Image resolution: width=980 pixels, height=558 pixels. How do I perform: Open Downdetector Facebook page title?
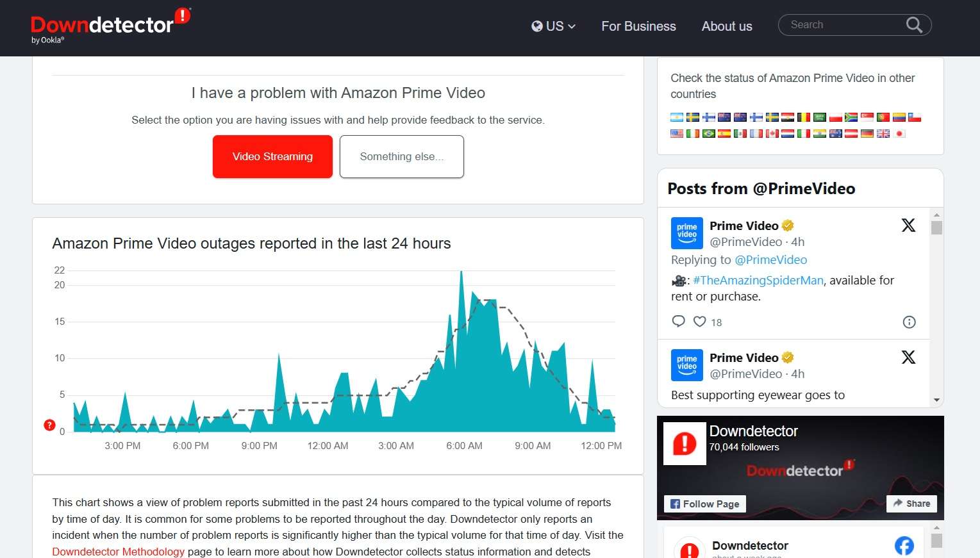753,431
